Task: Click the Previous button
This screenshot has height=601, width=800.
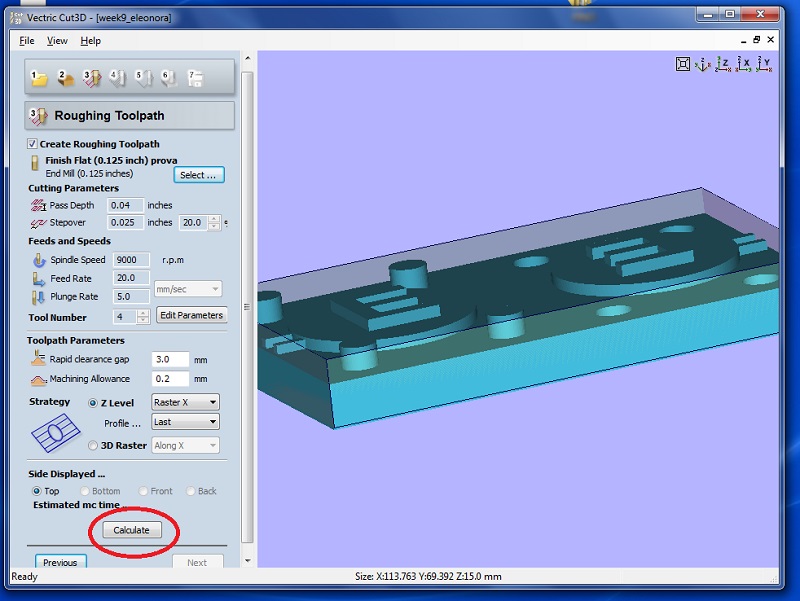Action: click(60, 561)
